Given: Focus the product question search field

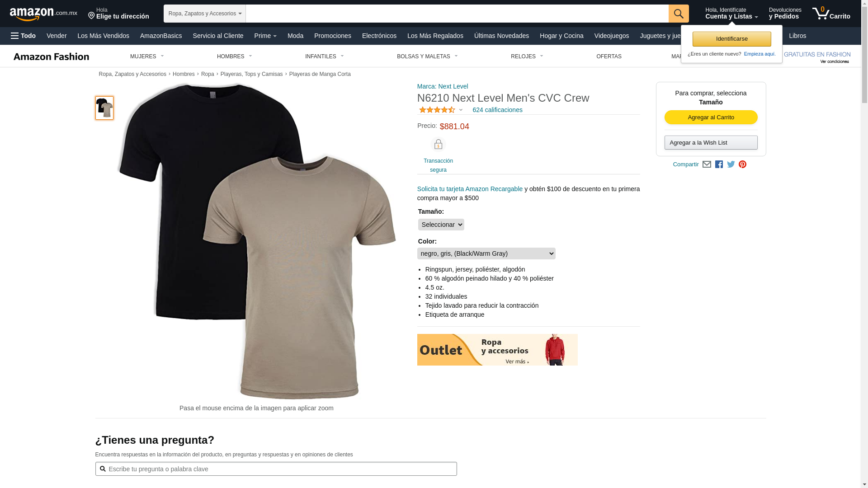Looking at the screenshot, I should pyautogui.click(x=276, y=469).
